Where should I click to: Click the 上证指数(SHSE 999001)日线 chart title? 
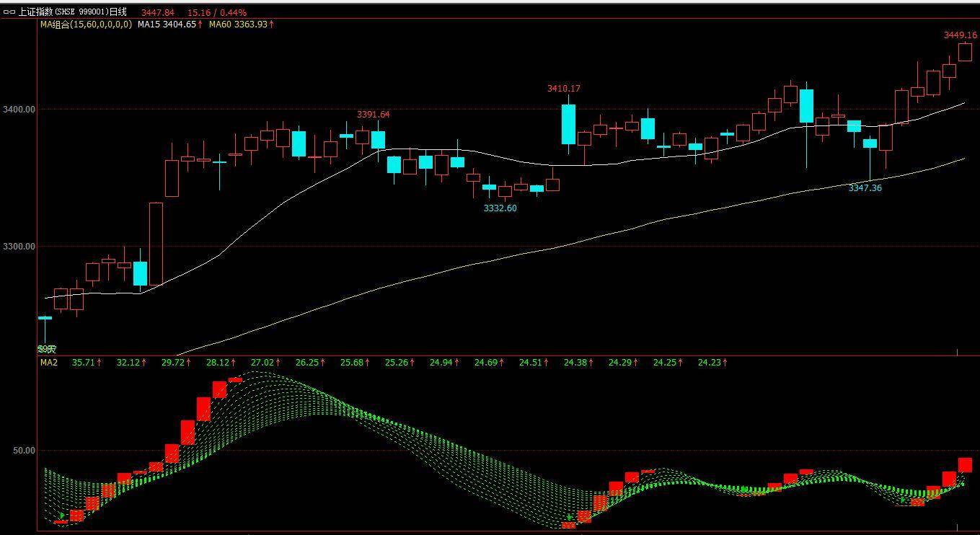[72, 12]
